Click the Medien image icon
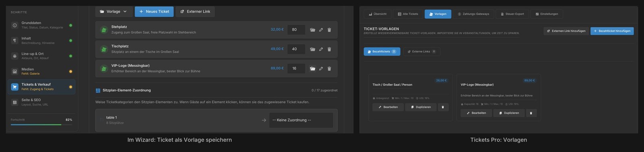The width and height of the screenshot is (644, 152). click(x=15, y=72)
